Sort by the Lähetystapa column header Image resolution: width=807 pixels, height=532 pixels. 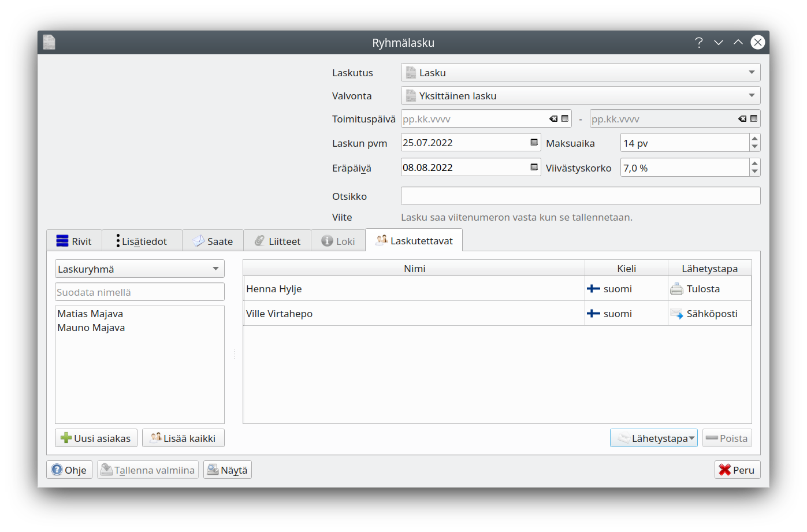[x=709, y=269]
